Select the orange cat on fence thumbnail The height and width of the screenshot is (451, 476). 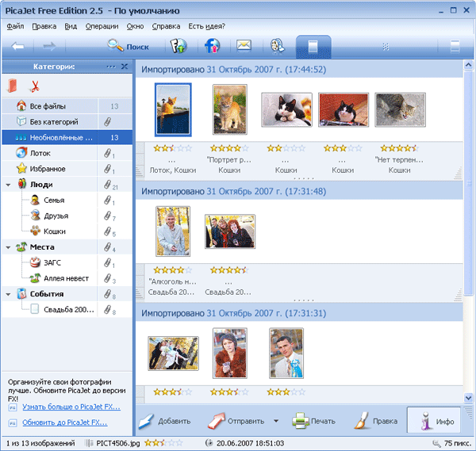click(x=173, y=109)
